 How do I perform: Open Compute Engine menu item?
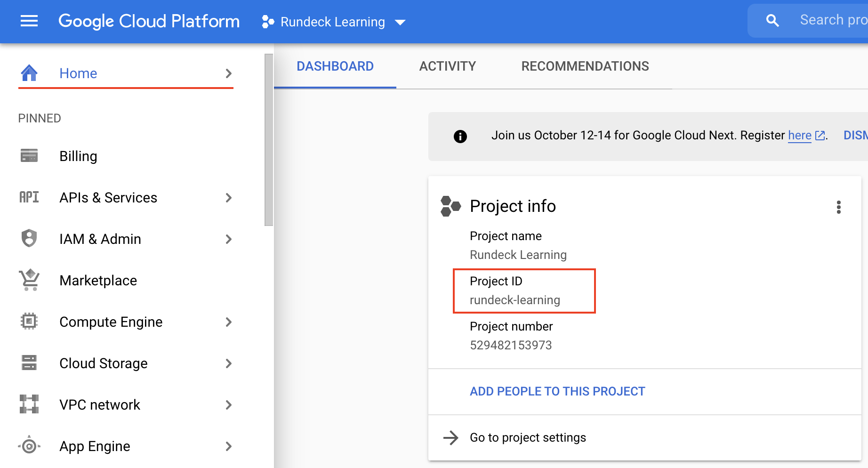[x=111, y=322]
